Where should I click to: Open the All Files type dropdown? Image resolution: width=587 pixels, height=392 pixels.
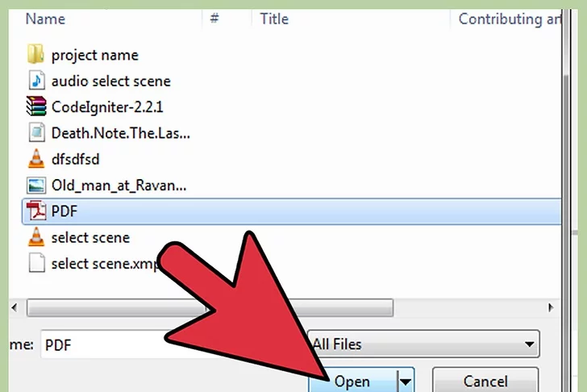[423, 344]
